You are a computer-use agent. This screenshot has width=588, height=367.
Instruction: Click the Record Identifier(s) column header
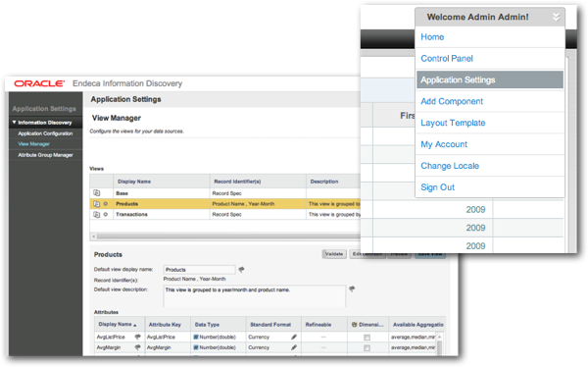(258, 182)
